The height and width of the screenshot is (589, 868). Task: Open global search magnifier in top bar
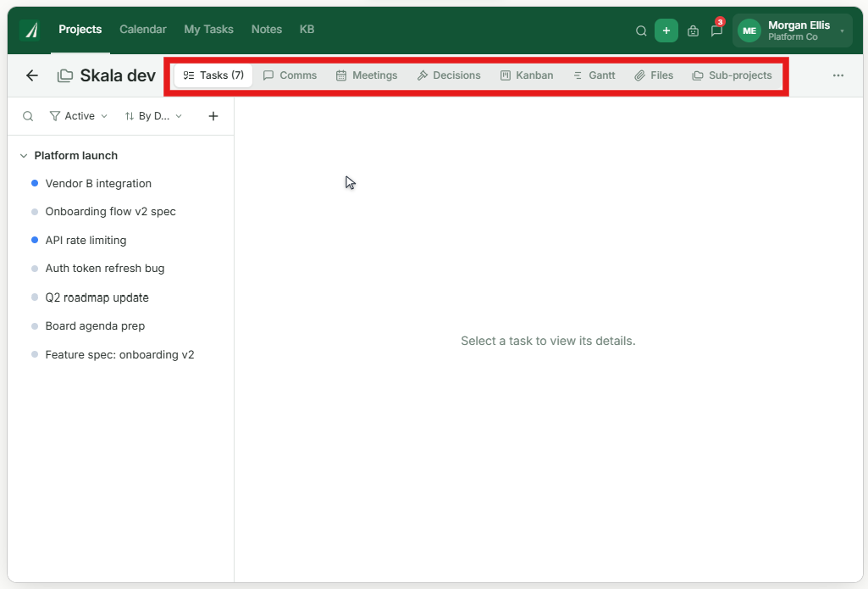[x=641, y=31]
